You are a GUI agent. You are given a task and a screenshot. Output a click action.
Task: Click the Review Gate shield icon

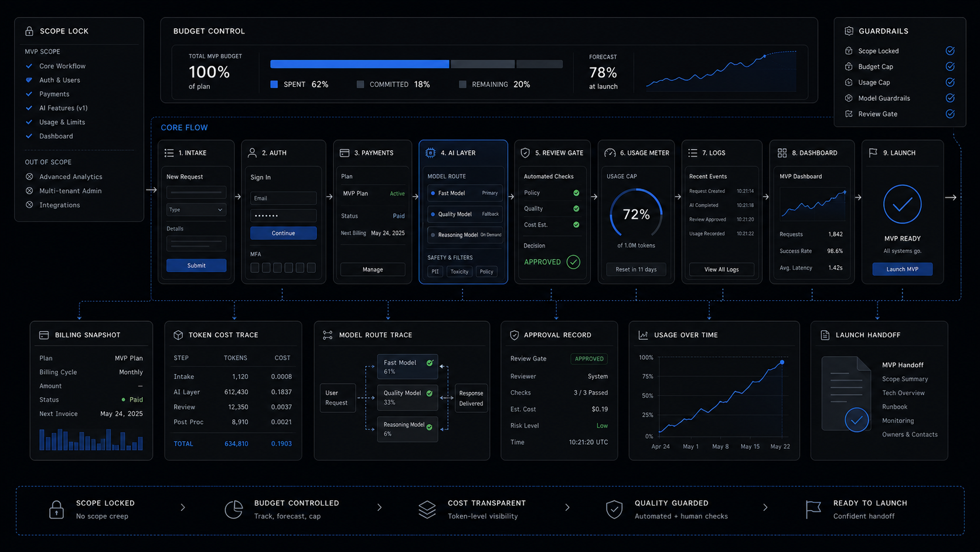tap(525, 153)
